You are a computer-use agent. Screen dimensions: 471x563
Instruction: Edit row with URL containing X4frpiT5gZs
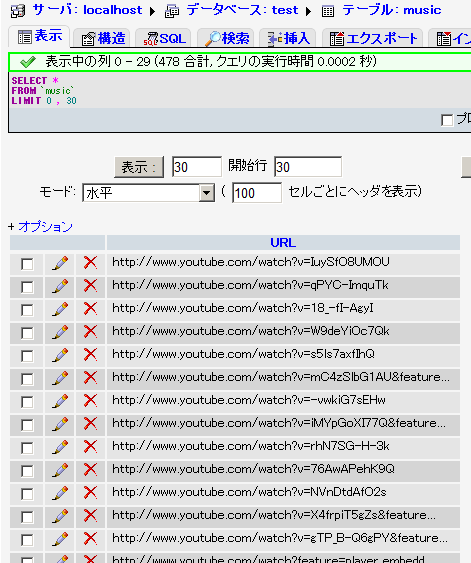click(60, 516)
